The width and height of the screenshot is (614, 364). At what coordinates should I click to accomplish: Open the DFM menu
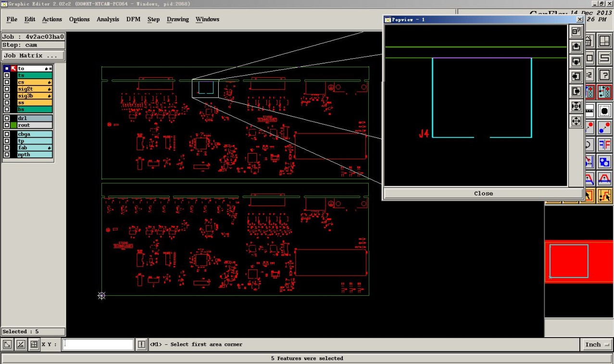pos(133,19)
